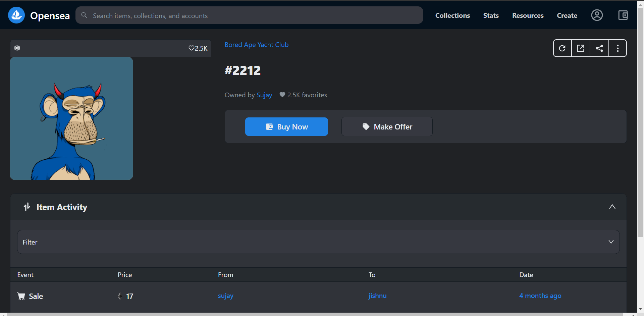Screen dimensions: 644x316
Task: Open the Filter dropdown in Item Activity
Action: click(x=611, y=242)
